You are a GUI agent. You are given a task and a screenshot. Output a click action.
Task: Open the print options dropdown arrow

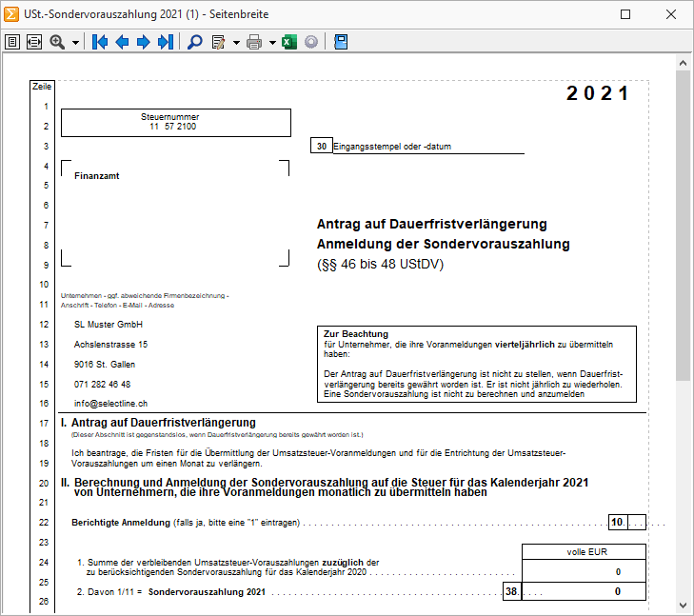[272, 43]
